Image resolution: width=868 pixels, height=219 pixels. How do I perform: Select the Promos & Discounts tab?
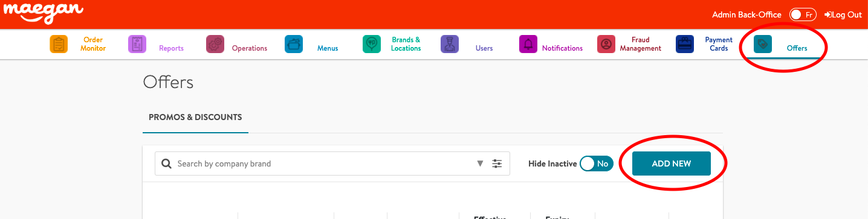click(x=195, y=117)
